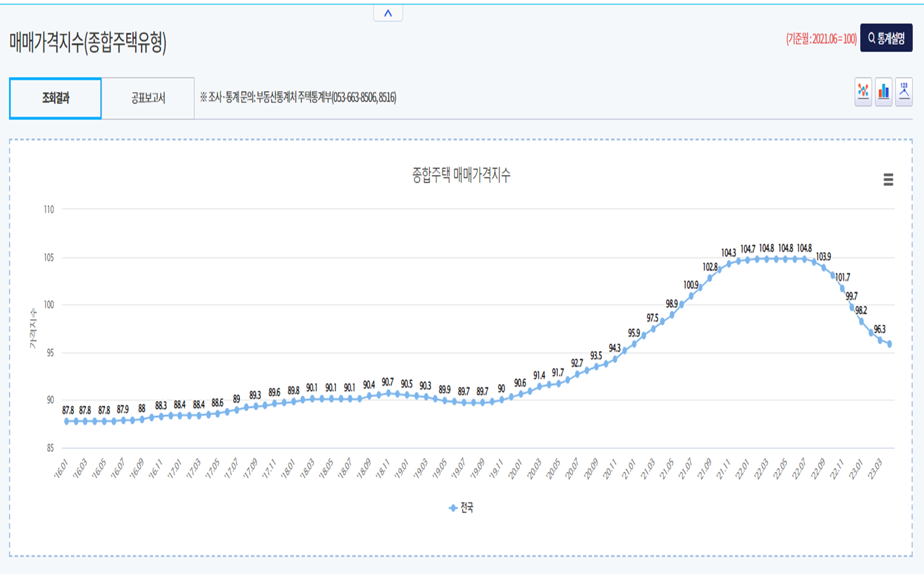Click the peak data point labeled 104.8 at '22.03
Screen dimensions: 924x574
[766, 259]
